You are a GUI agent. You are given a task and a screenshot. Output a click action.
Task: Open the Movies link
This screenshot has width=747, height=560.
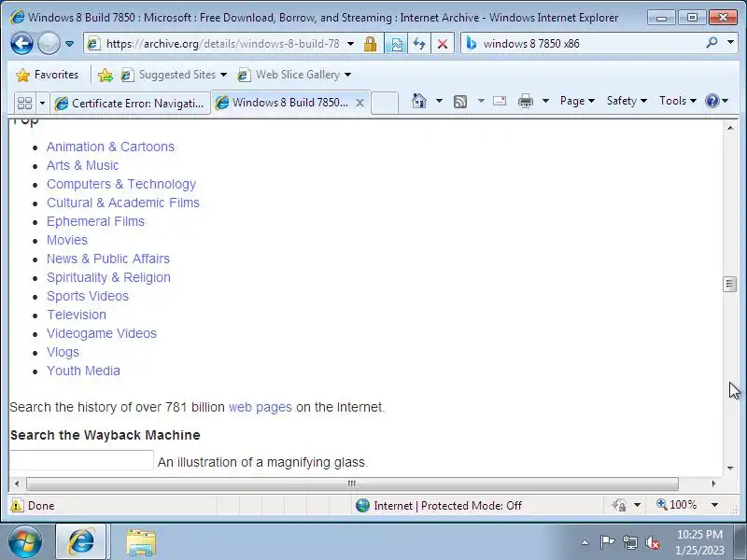[x=67, y=240]
